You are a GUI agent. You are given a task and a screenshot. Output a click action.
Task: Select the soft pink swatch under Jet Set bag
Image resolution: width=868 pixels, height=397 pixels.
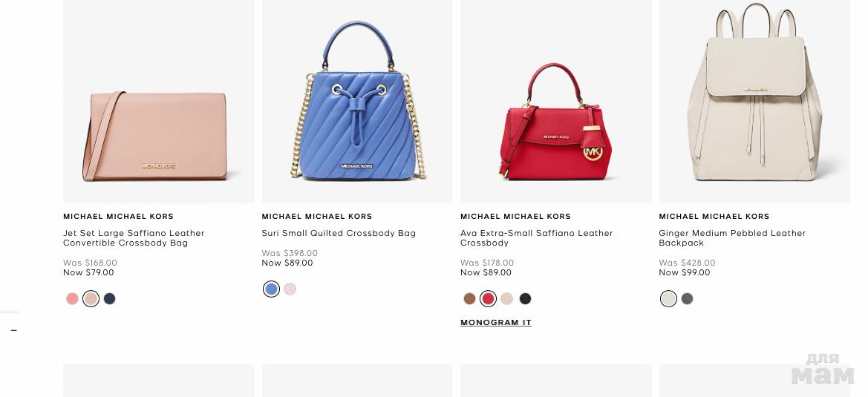91,298
